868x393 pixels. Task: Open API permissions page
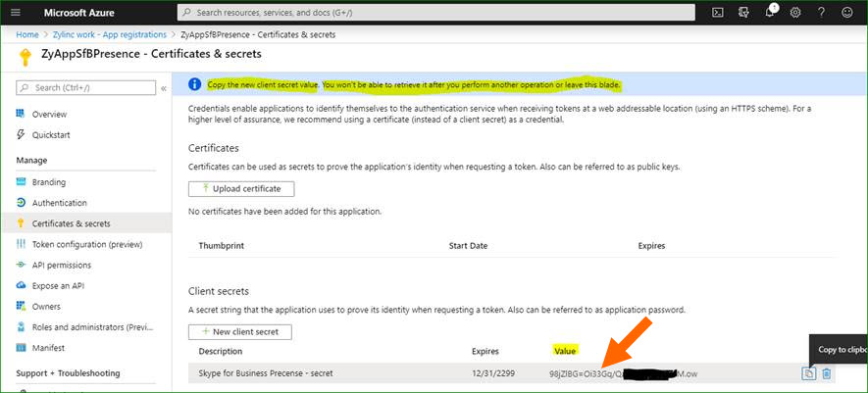pos(62,266)
